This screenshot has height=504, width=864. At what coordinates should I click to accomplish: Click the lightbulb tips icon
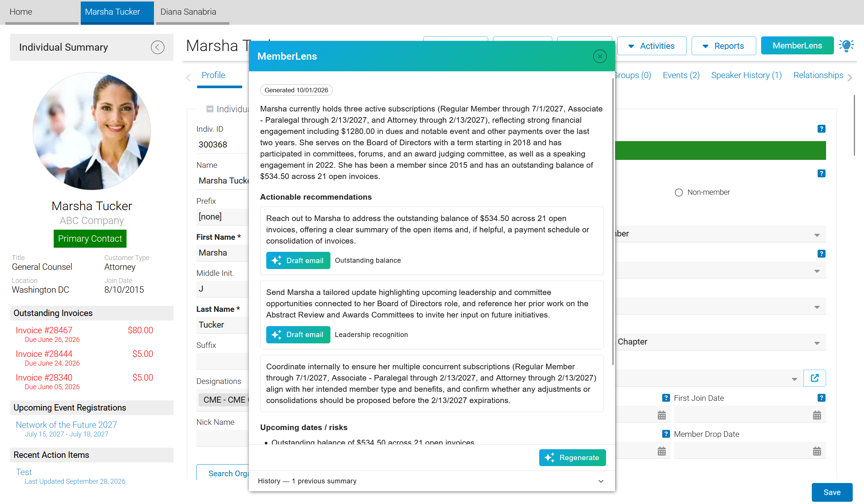click(846, 46)
